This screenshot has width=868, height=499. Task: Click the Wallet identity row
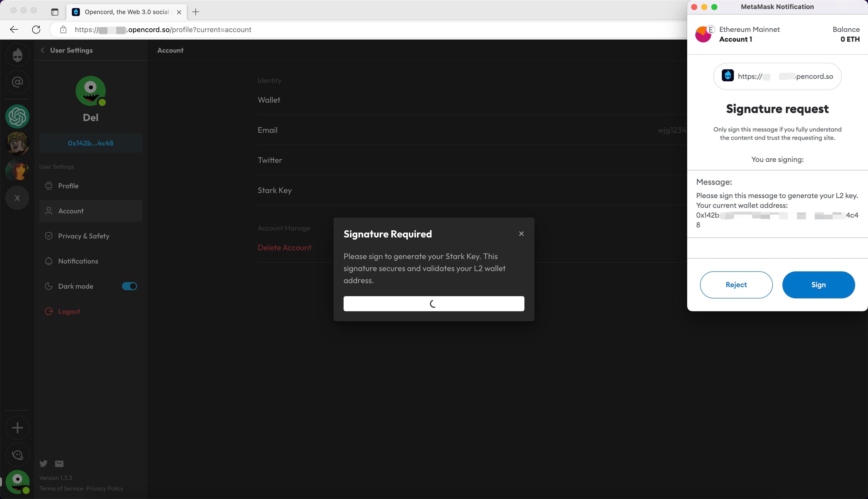pos(472,100)
